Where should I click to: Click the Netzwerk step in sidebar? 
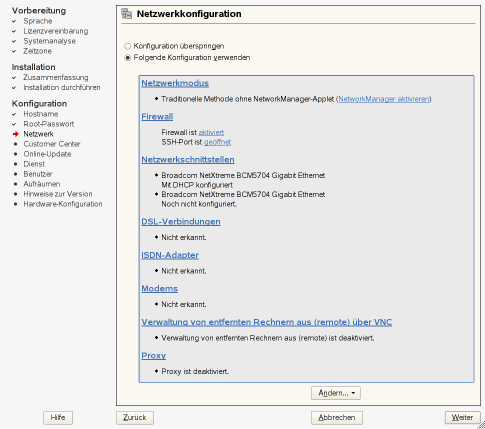pyautogui.click(x=39, y=134)
